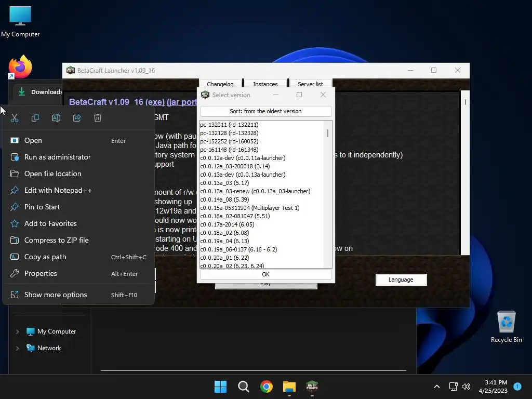The height and width of the screenshot is (399, 532).
Task: Select version pc-132011 (rd-132211)
Action: [229, 125]
